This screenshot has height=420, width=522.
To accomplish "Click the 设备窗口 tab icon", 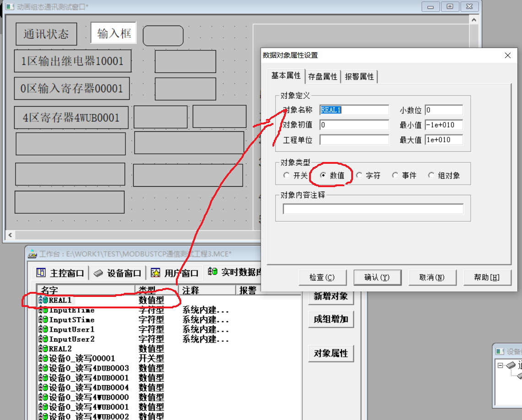I will click(x=98, y=273).
